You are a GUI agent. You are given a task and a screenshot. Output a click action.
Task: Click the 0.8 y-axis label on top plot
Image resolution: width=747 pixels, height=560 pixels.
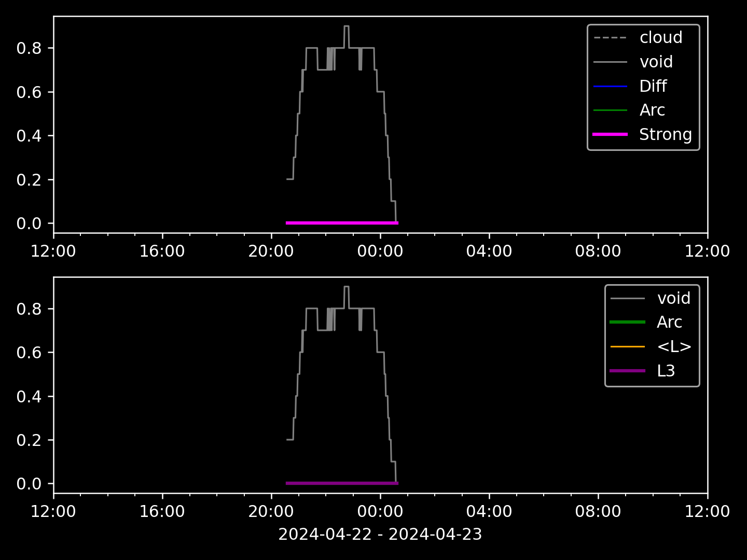[x=29, y=48]
